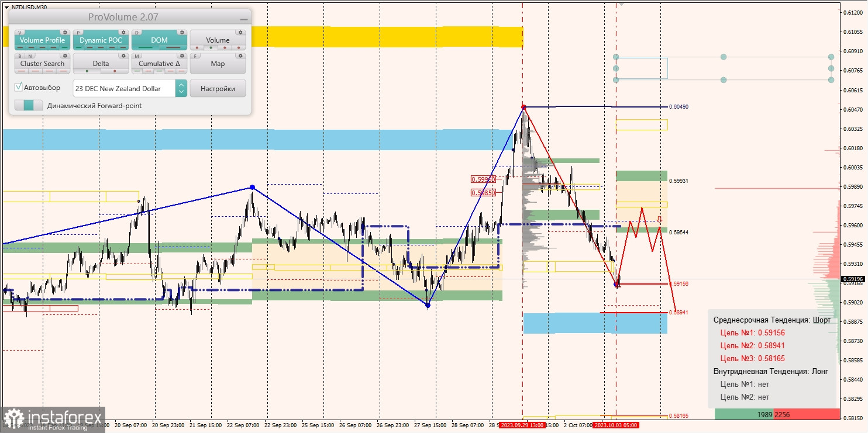Open settings gear on DOM button
Screen dimensions: 868x433
(182, 33)
